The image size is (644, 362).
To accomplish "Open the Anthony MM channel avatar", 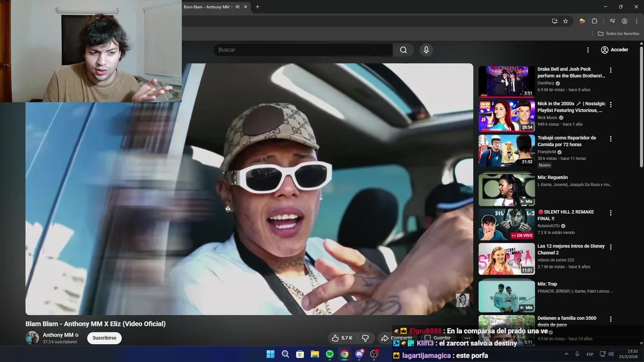I will pyautogui.click(x=32, y=338).
